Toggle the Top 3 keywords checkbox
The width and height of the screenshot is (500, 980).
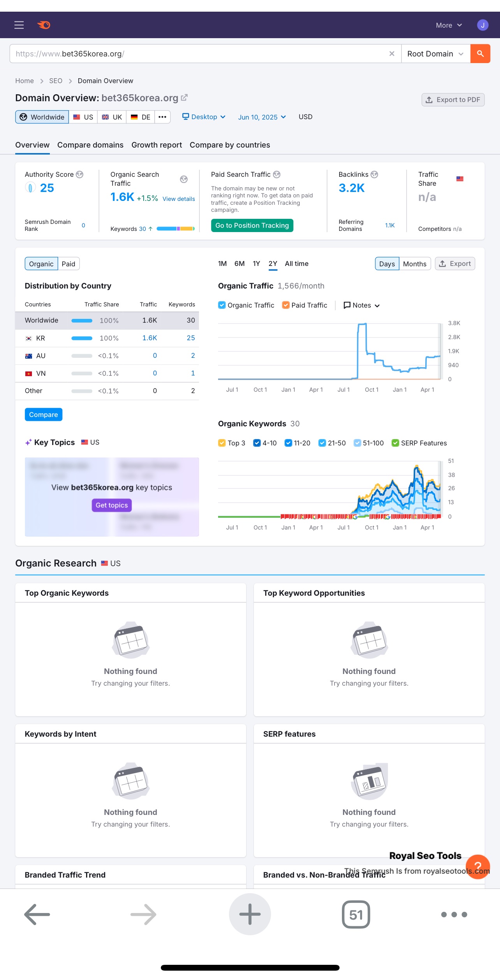[x=222, y=443]
